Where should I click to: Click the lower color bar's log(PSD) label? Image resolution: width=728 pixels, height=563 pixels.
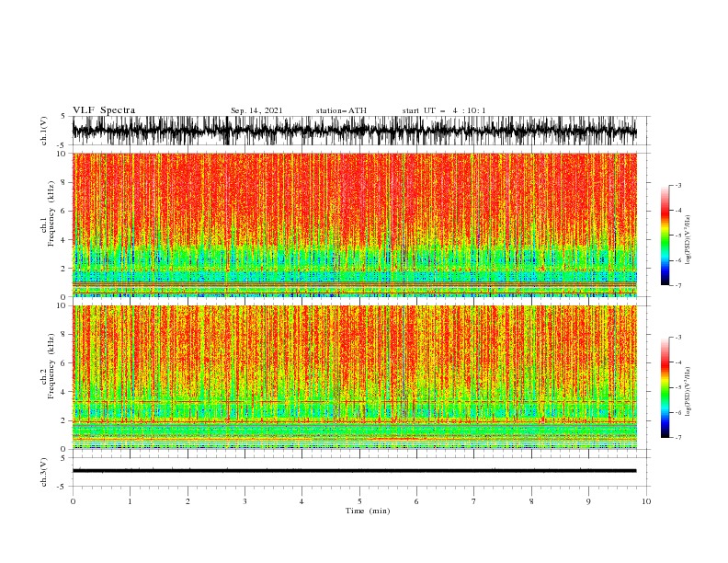coord(688,391)
